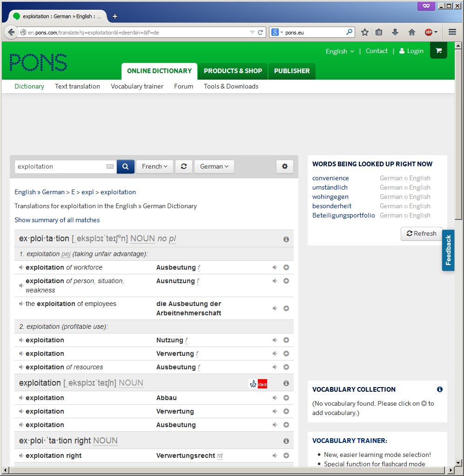This screenshot has height=476, width=464.
Task: Open Tools & Downloads menu item
Action: [x=231, y=87]
